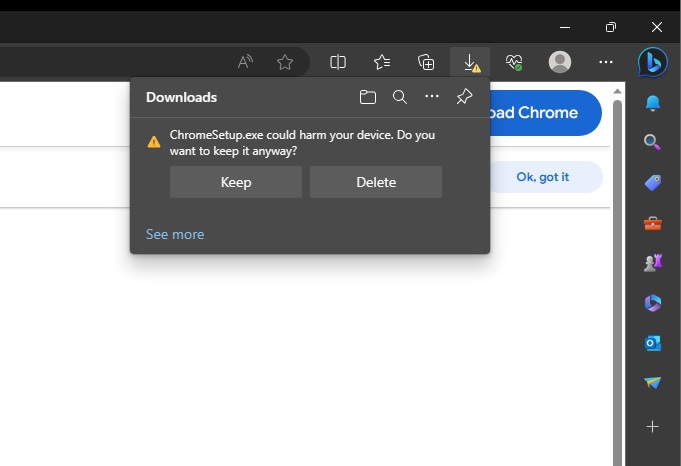The height and width of the screenshot is (466, 681).
Task: Open Outlook from the sidebar
Action: (653, 343)
